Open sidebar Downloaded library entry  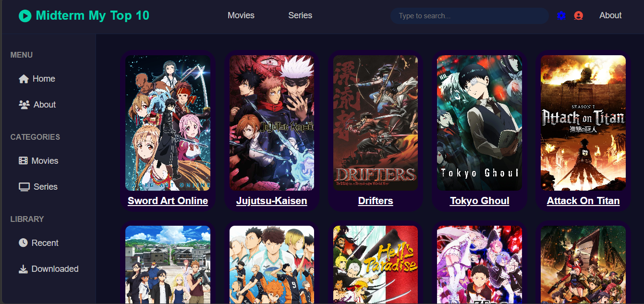click(x=55, y=269)
